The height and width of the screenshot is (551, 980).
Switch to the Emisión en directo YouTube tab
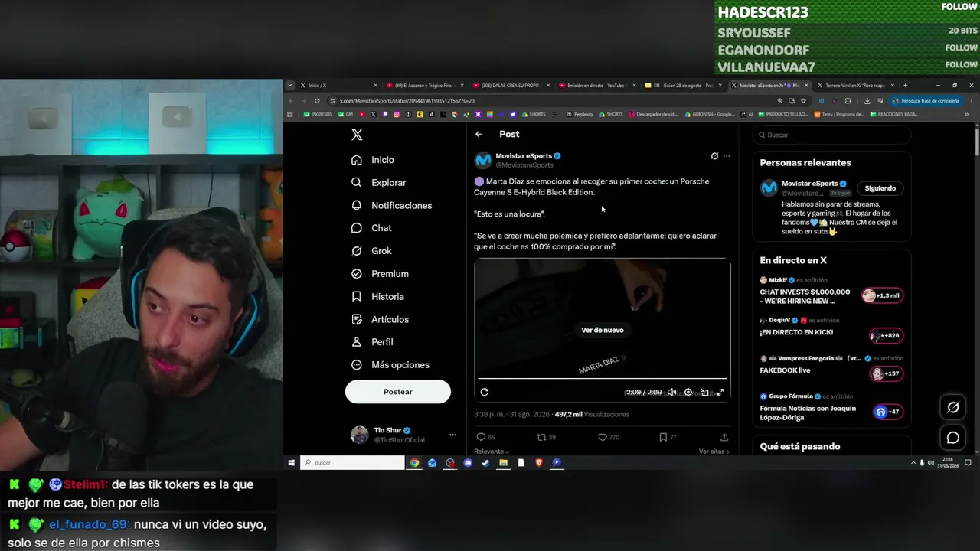[596, 86]
